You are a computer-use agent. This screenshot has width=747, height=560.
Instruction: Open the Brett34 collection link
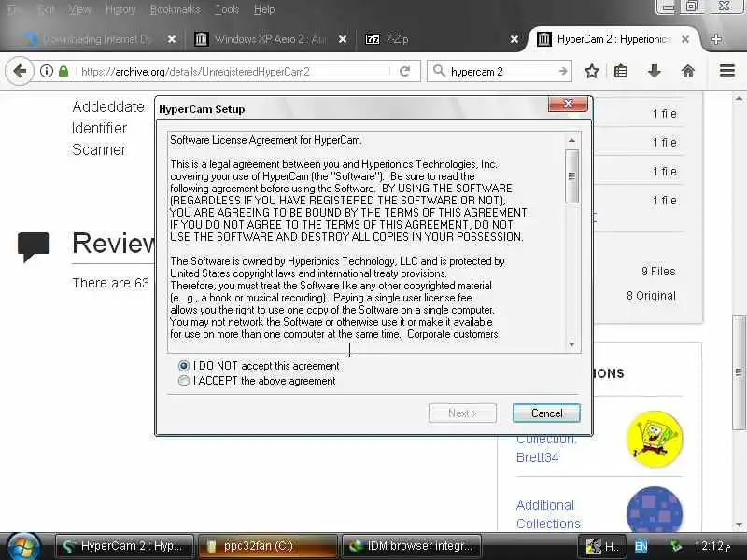tap(538, 457)
